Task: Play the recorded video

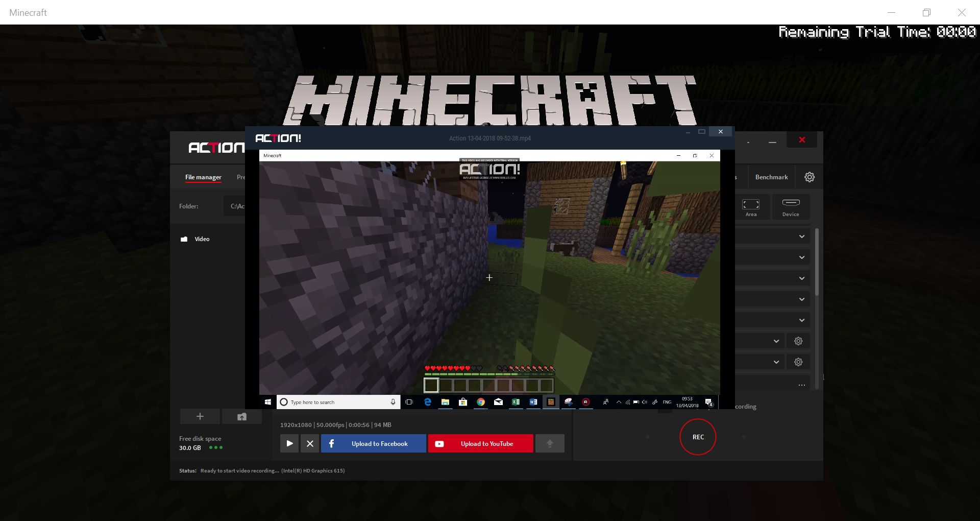Action: (289, 443)
